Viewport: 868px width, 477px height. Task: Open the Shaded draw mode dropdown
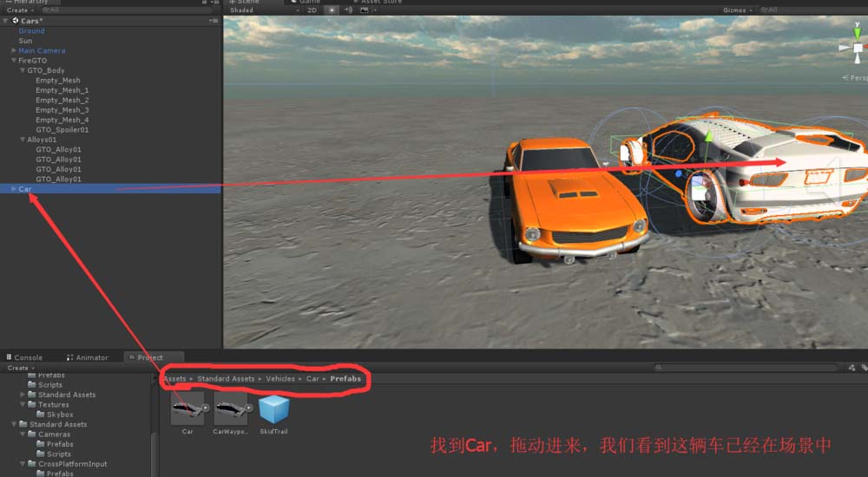[264, 10]
